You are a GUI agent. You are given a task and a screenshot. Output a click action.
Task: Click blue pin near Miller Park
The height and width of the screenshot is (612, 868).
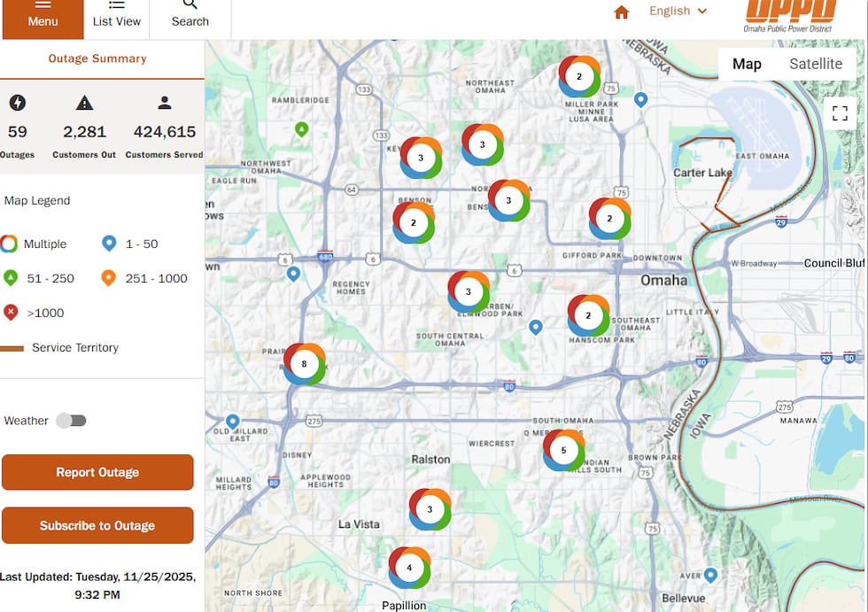point(640,100)
